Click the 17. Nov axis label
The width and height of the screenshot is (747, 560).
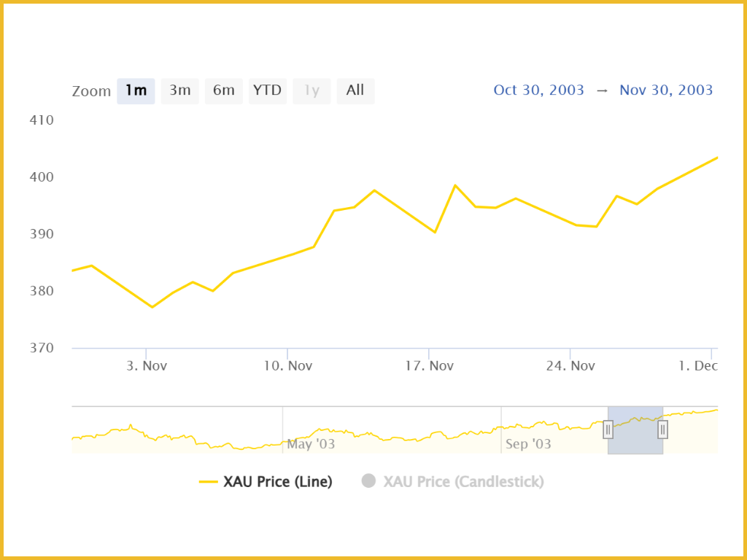[x=429, y=366]
